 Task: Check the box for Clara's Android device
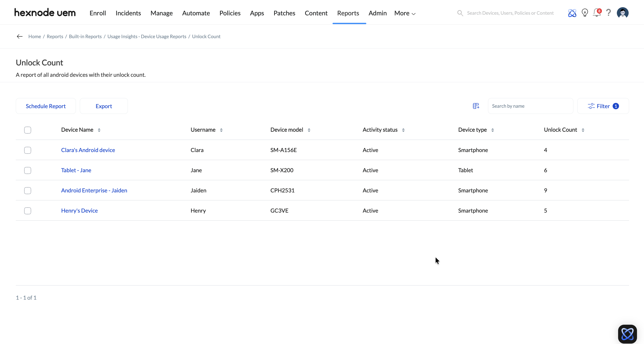click(27, 150)
